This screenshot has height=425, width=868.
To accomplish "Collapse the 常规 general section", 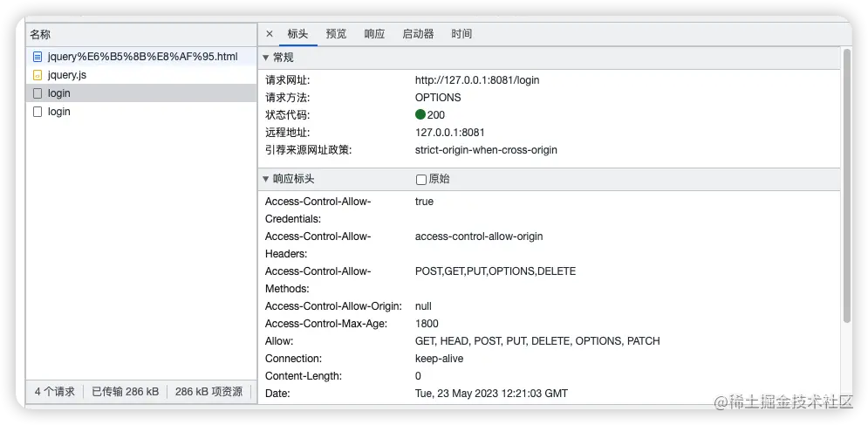I will (266, 58).
